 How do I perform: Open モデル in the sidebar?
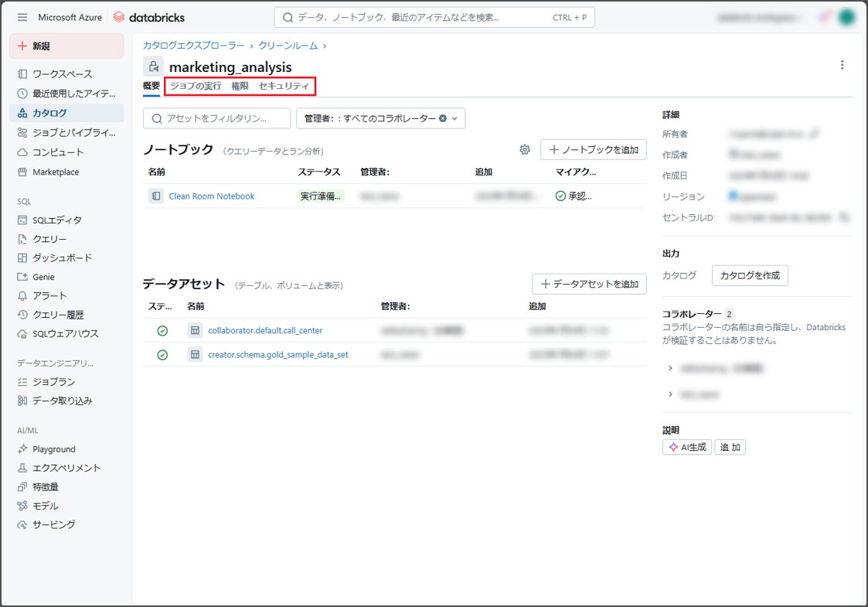(x=67, y=506)
